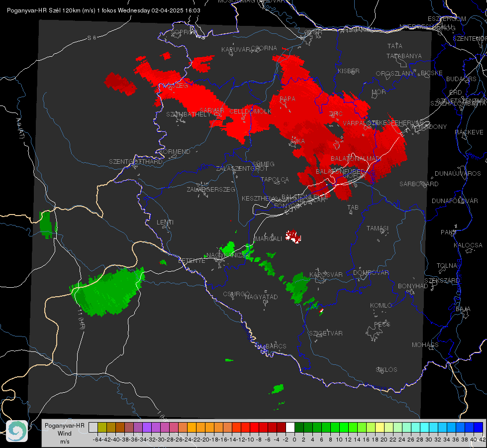The height and width of the screenshot is (448, 487).
Task: Select the KALOCSA label
Action: (468, 245)
